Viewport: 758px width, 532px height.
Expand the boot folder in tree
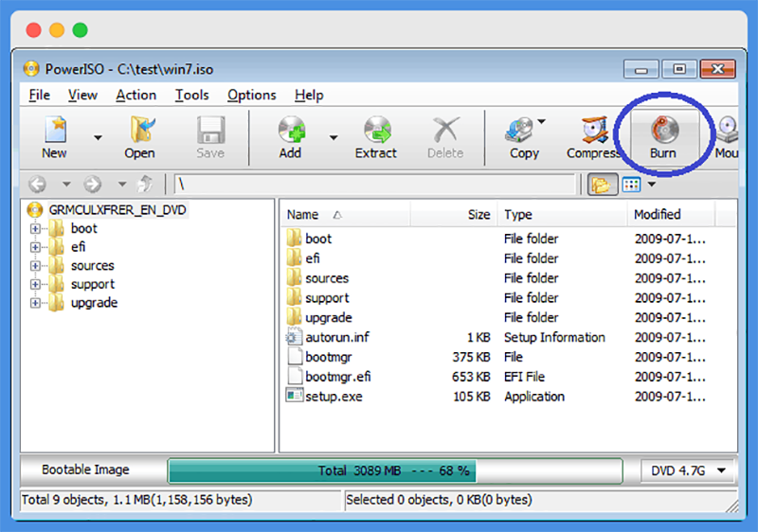tap(35, 228)
